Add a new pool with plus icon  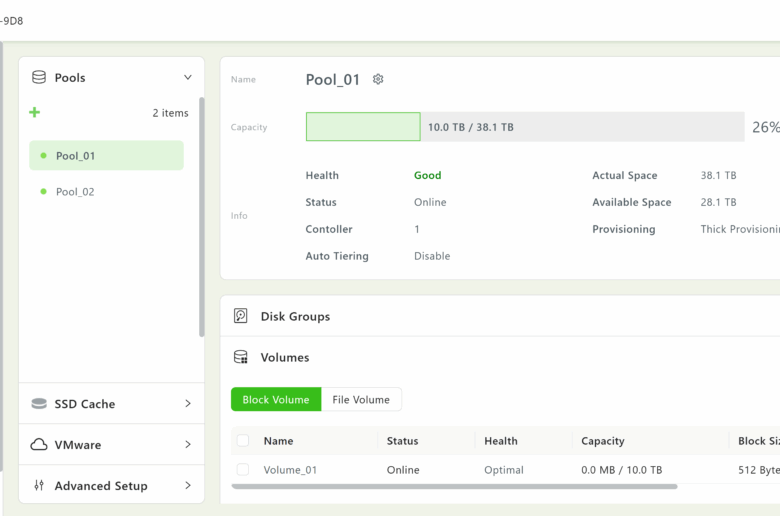click(35, 113)
